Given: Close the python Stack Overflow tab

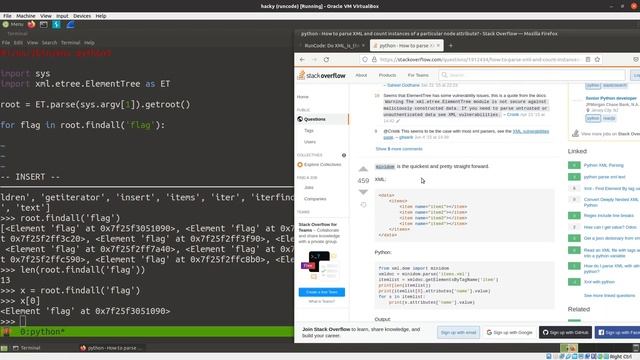Looking at the screenshot, I should click(438, 46).
